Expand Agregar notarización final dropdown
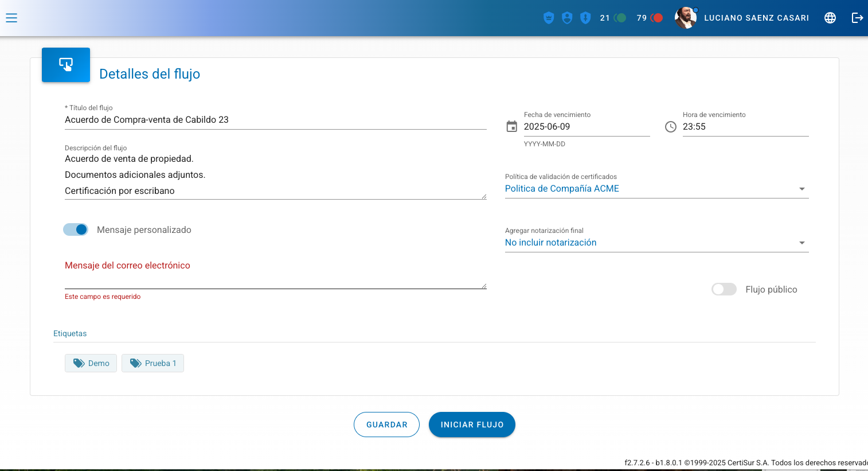 (x=656, y=243)
